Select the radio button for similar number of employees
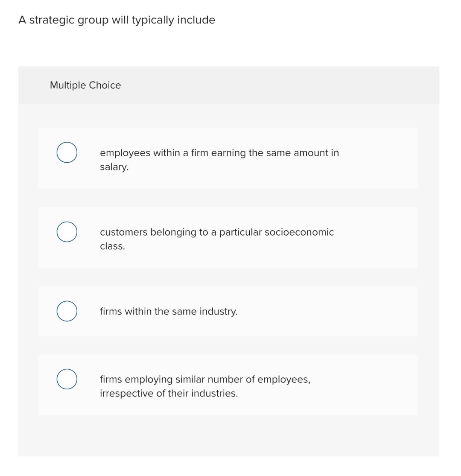 66,378
